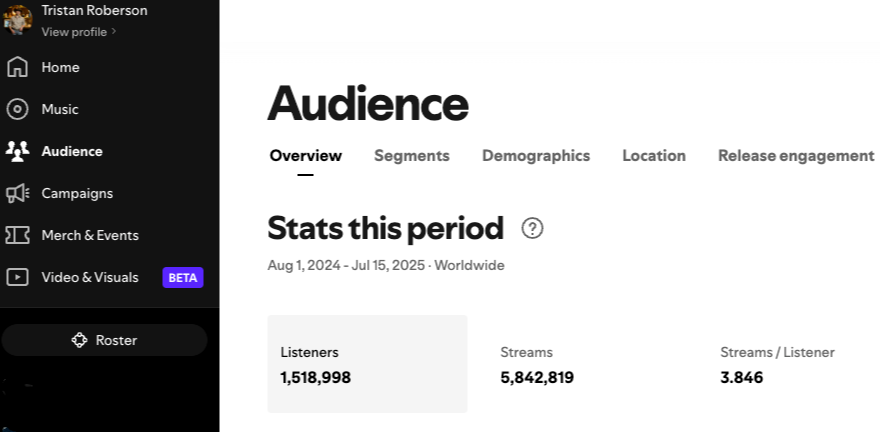Select the Streams stat card
The height and width of the screenshot is (432, 880).
pos(587,364)
